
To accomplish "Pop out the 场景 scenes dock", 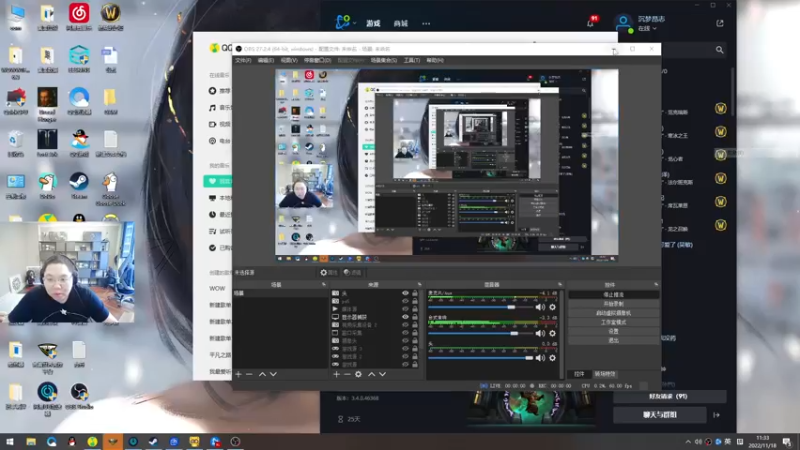I will [x=323, y=285].
